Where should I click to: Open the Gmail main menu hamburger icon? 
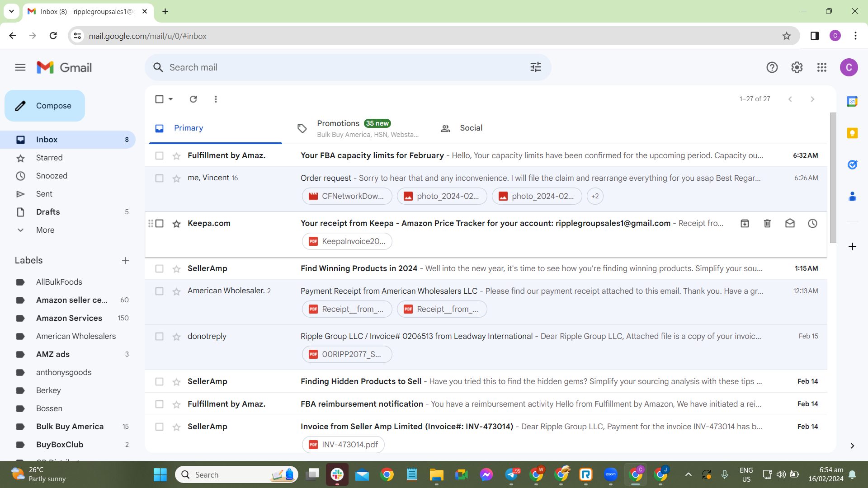point(20,68)
